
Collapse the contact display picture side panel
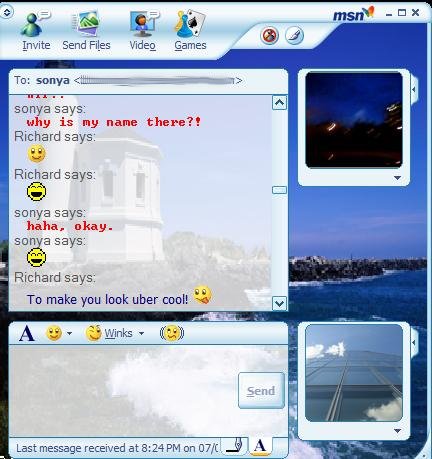[414, 89]
